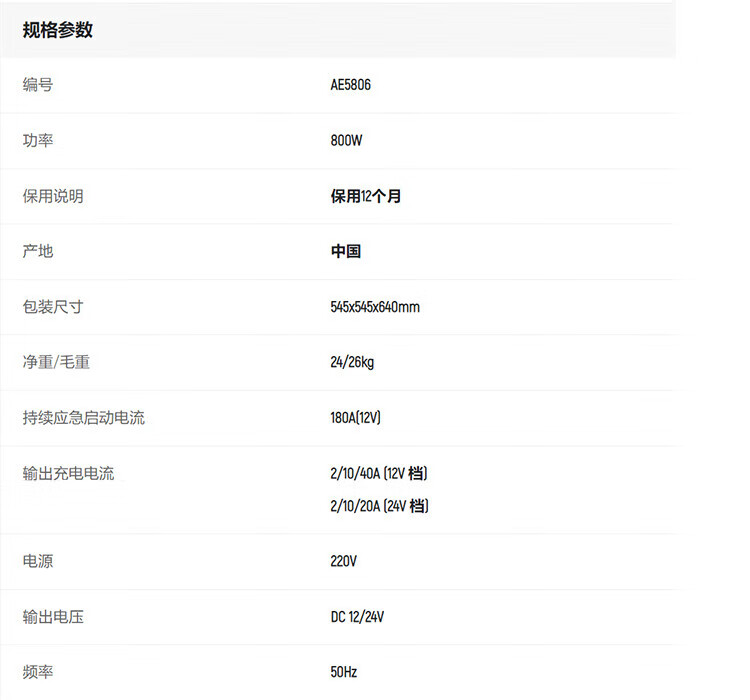Image resolution: width=750 pixels, height=700 pixels.
Task: Click the 输出充电电流 label
Action: 69,473
